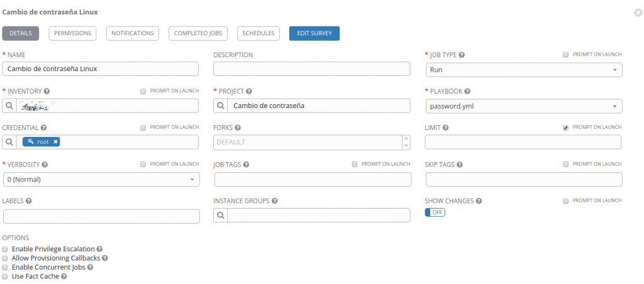The height and width of the screenshot is (284, 644).
Task: Check Use Fact Cache option
Action: coord(5,277)
